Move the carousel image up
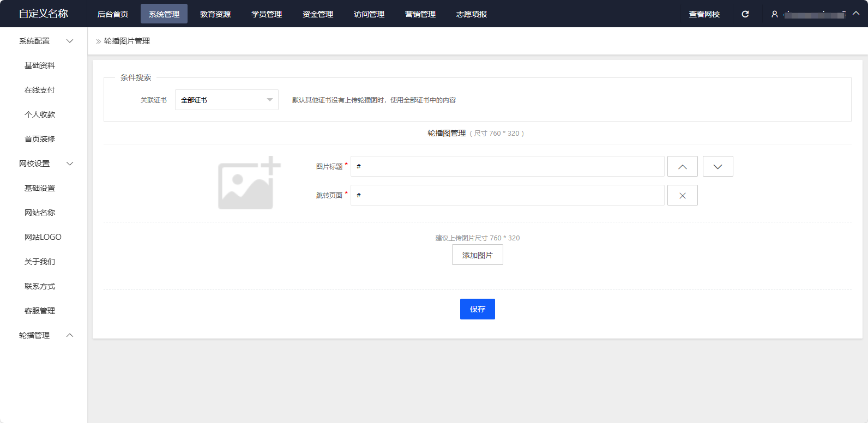Image resolution: width=868 pixels, height=423 pixels. (683, 166)
